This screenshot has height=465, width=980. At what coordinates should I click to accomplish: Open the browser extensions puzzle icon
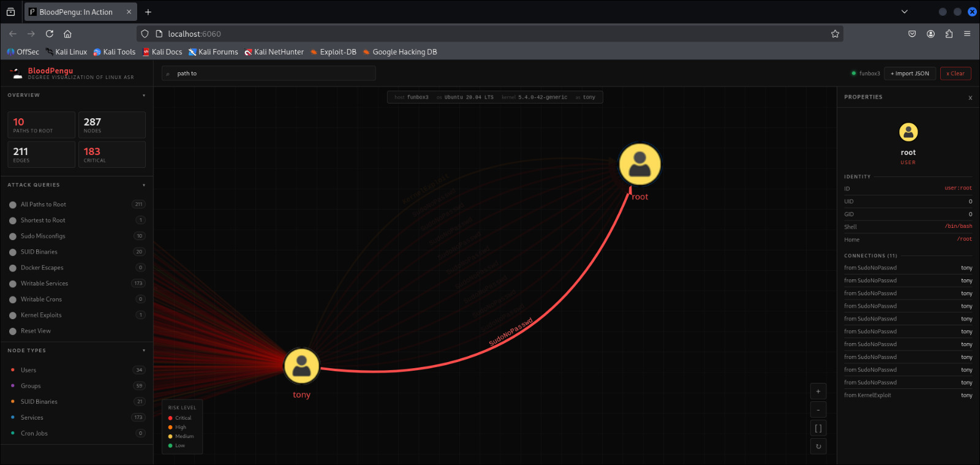click(x=949, y=34)
